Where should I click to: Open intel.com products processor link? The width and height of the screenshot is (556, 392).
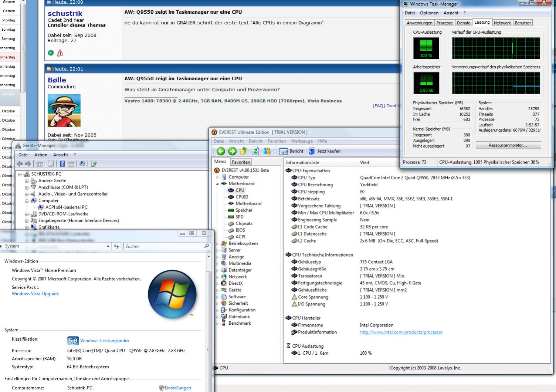[x=401, y=332]
